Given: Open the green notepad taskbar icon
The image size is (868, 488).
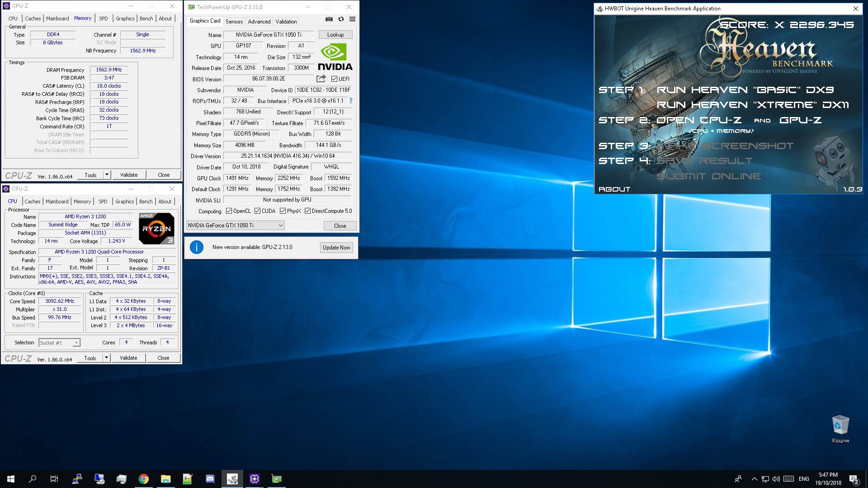Looking at the screenshot, I should pyautogui.click(x=188, y=479).
